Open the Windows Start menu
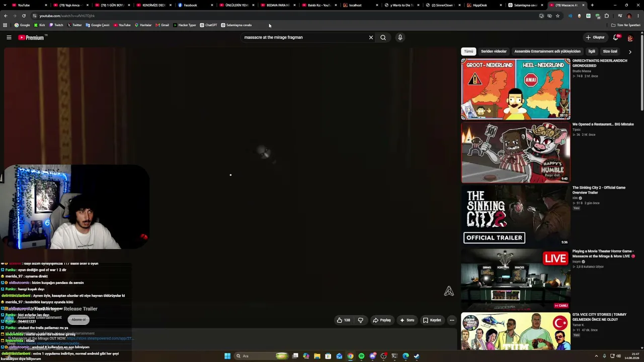 pos(227,356)
